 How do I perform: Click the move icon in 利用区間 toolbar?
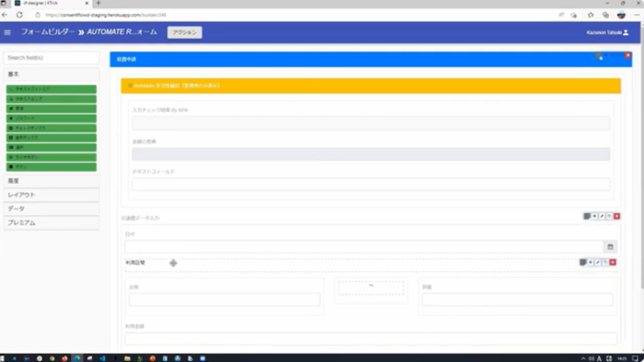coord(591,262)
